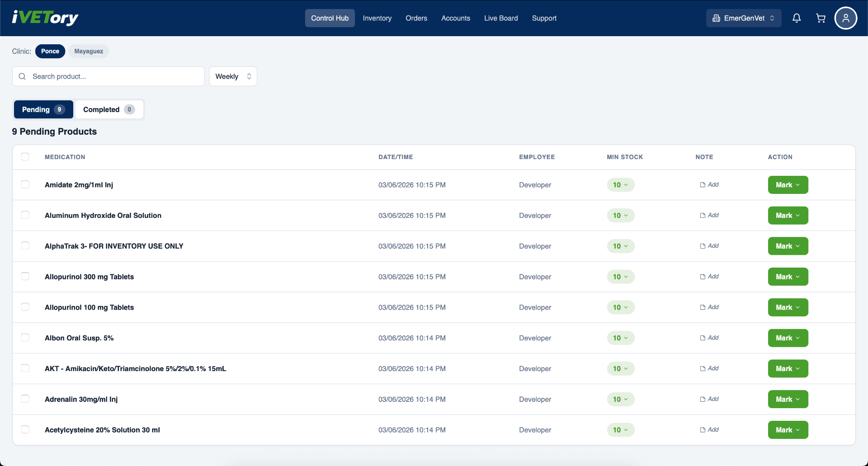Click the MEDICATION column header
Screen dimensions: 868x466
pos(65,157)
